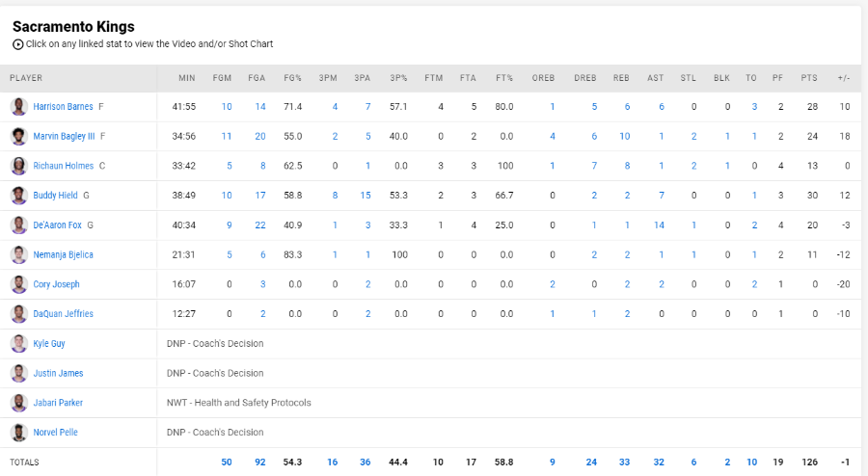View Harrison Barnes' 10 field goals made
The height and width of the screenshot is (476, 868).
click(x=227, y=107)
